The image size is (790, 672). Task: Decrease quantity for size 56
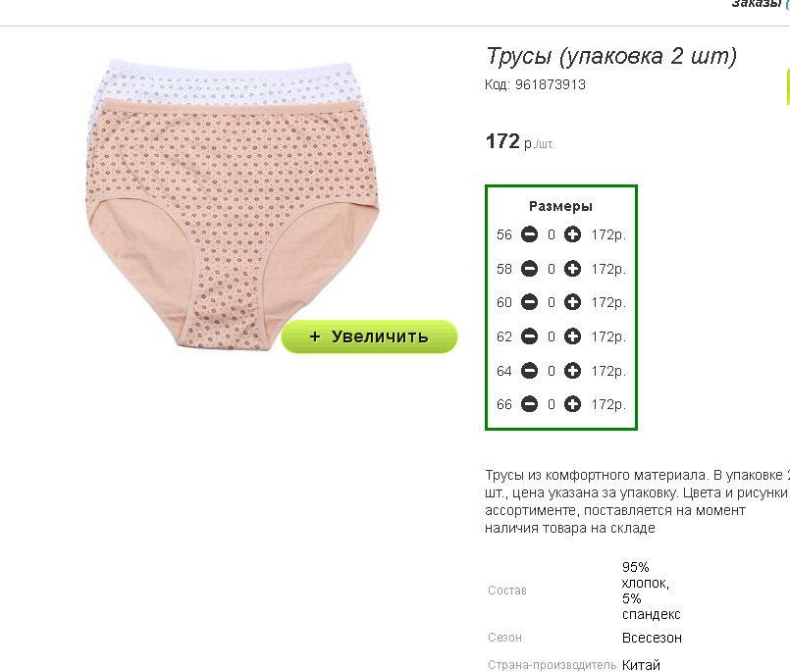pos(529,234)
